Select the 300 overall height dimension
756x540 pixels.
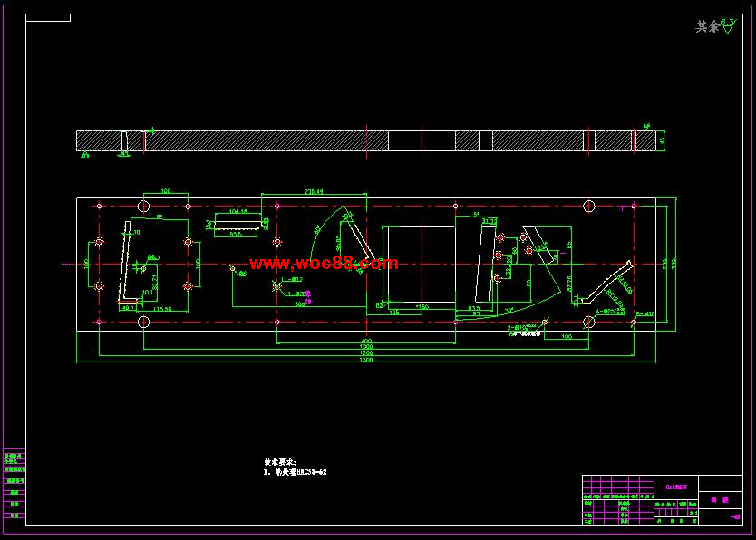pos(674,264)
